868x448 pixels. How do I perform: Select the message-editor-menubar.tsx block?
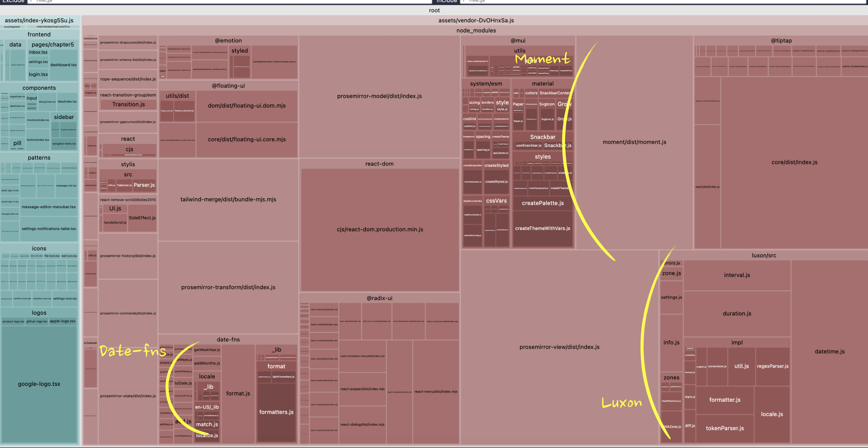[x=49, y=207]
